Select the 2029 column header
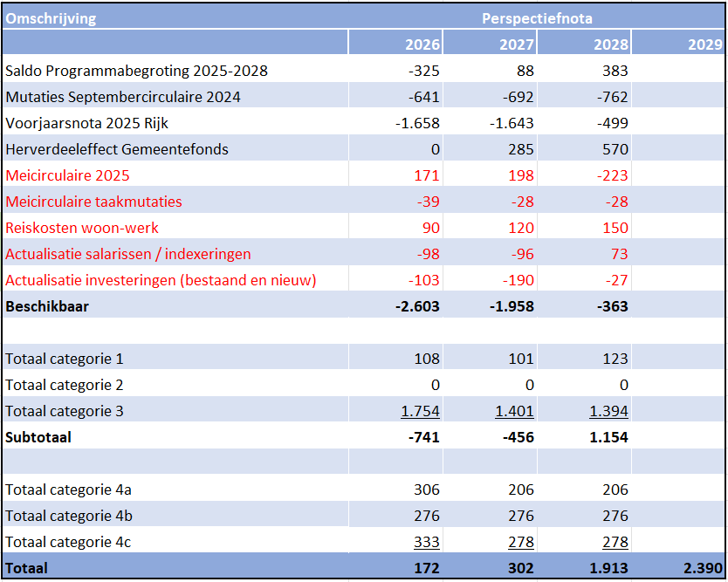This screenshot has width=728, height=582. pyautogui.click(x=704, y=45)
